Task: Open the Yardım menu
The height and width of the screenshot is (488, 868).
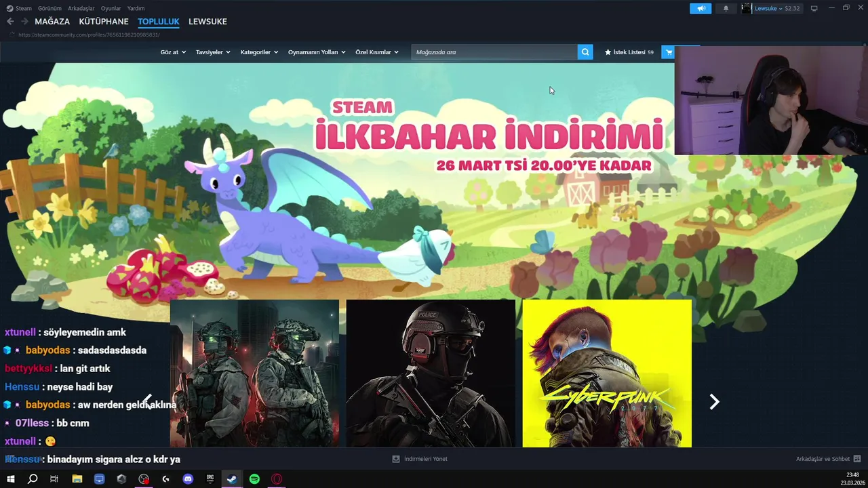Action: [136, 8]
